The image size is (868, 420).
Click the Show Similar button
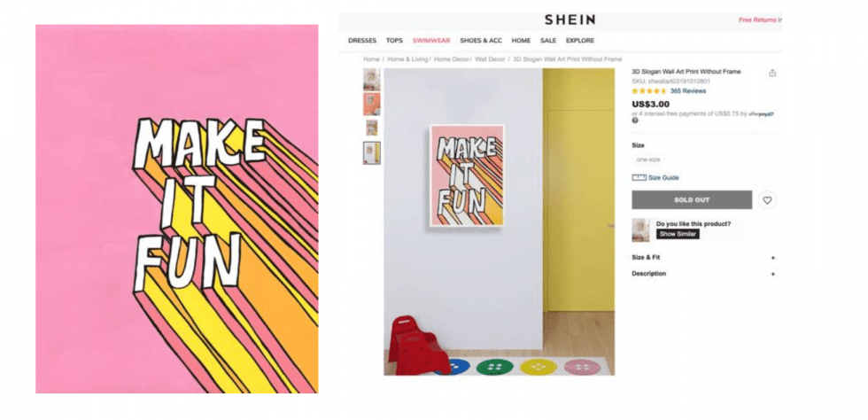(678, 234)
